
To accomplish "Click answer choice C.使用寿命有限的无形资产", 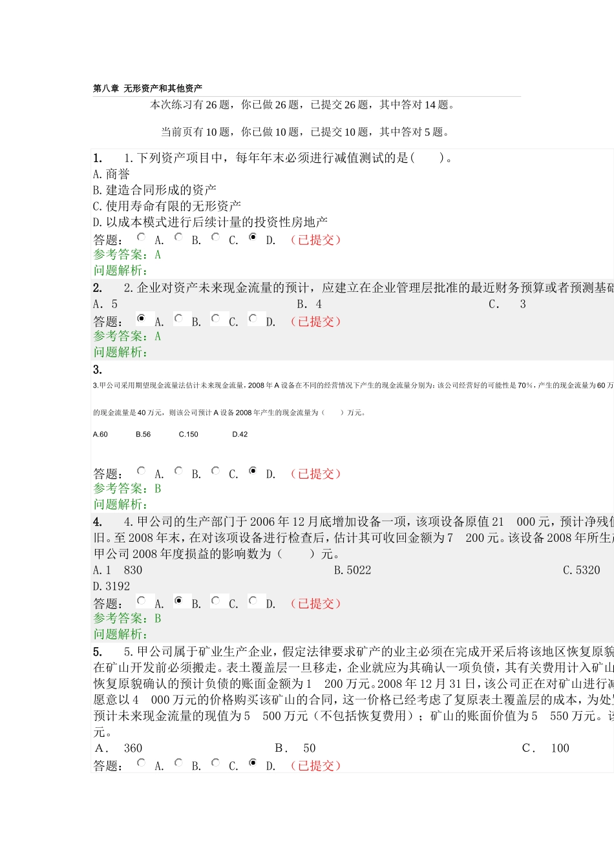I will [167, 206].
